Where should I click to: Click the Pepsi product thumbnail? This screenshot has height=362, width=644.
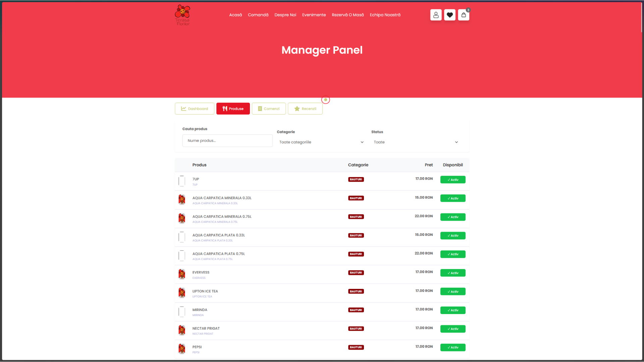tap(182, 349)
